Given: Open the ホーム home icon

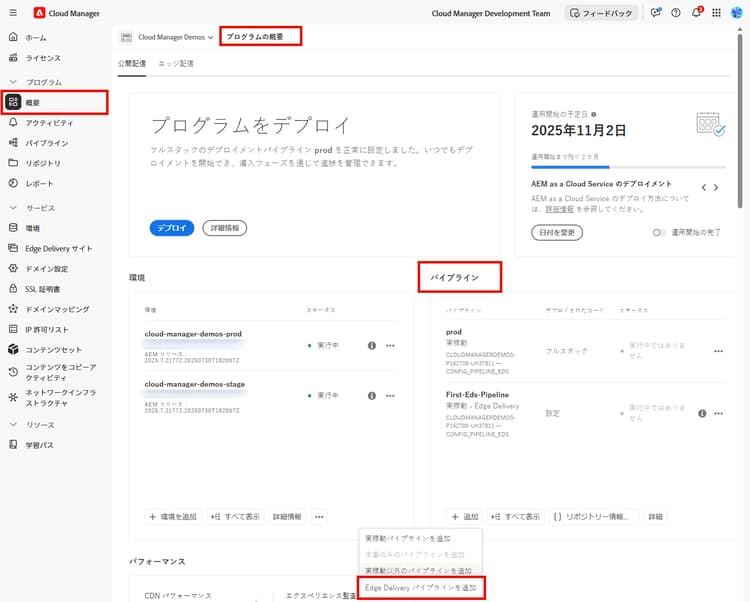Looking at the screenshot, I should tap(13, 37).
